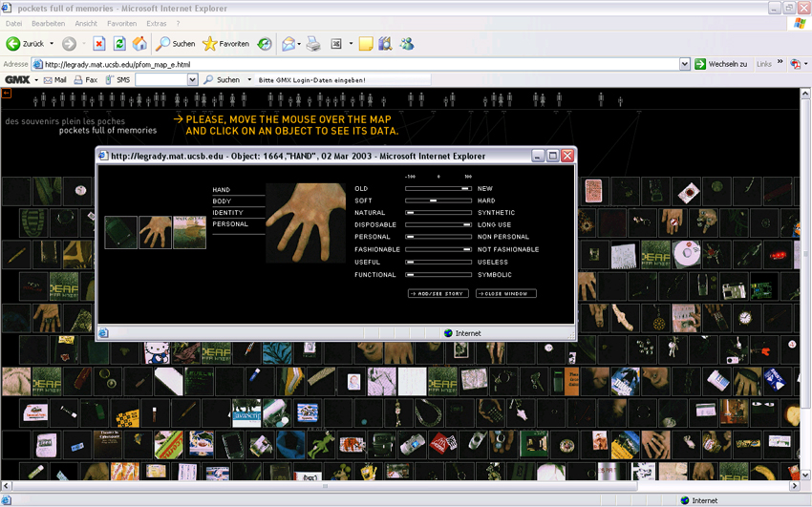Adjust the PERSONAL–NON PERSONAL slider
The width and height of the screenshot is (812, 507).
click(438, 237)
